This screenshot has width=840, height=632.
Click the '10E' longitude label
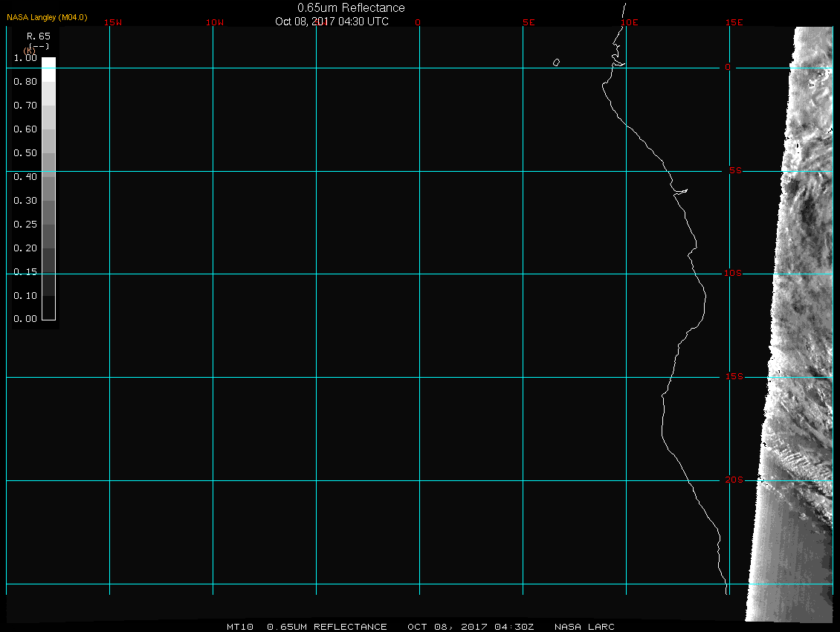630,22
